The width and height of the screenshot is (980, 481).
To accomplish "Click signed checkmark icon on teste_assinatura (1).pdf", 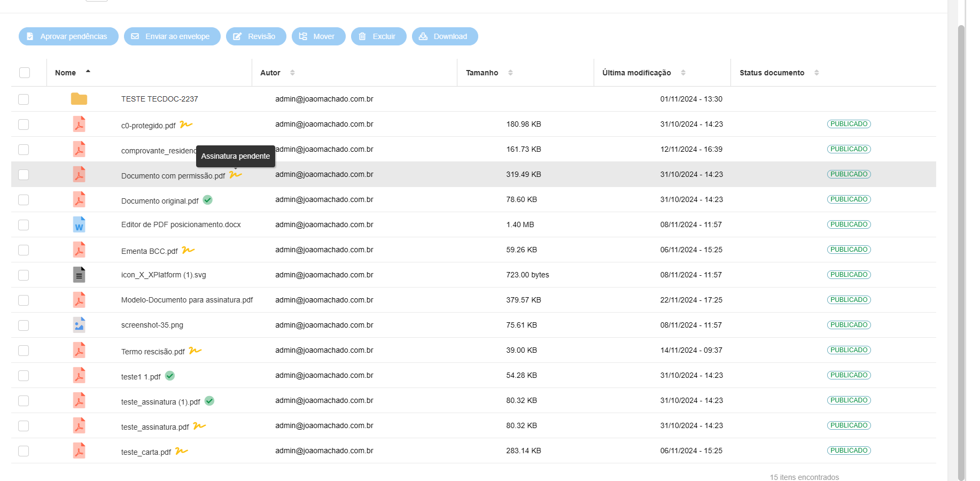I will click(x=209, y=401).
